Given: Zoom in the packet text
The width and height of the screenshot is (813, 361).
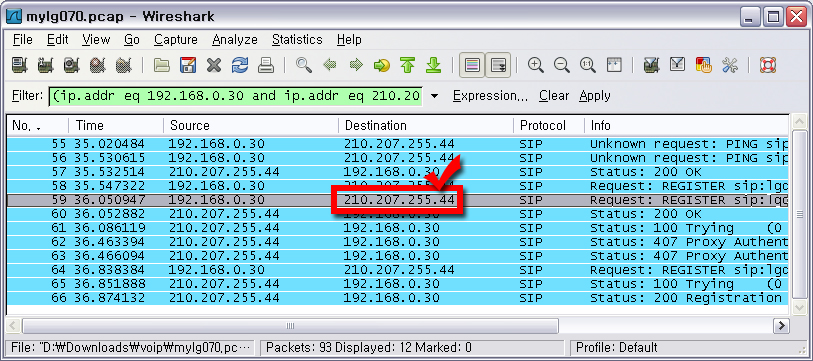Looking at the screenshot, I should coord(536,65).
